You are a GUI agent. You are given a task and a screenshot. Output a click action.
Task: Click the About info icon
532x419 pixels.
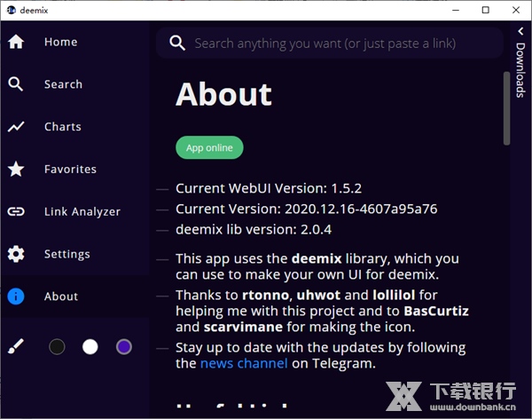[x=16, y=296]
